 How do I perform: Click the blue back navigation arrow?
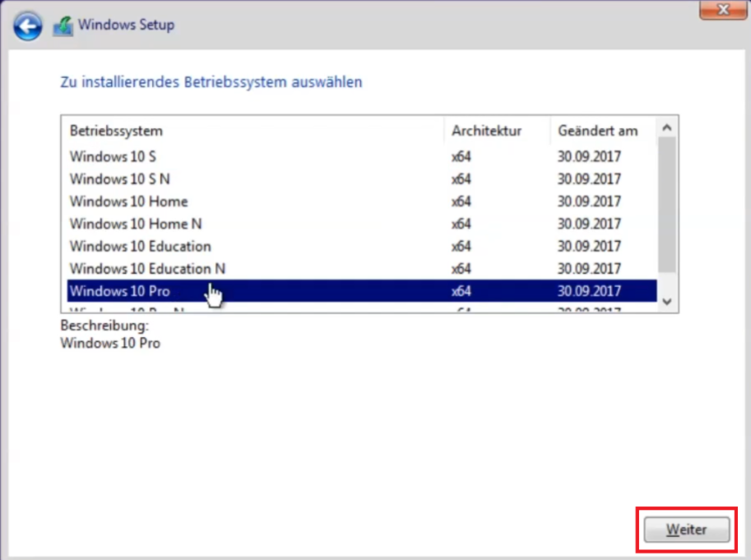pos(27,25)
